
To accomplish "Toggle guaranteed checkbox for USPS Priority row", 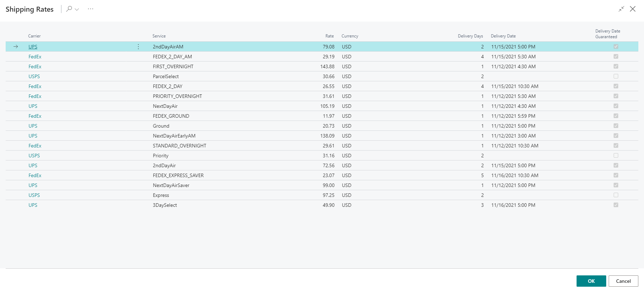I will [x=616, y=156].
